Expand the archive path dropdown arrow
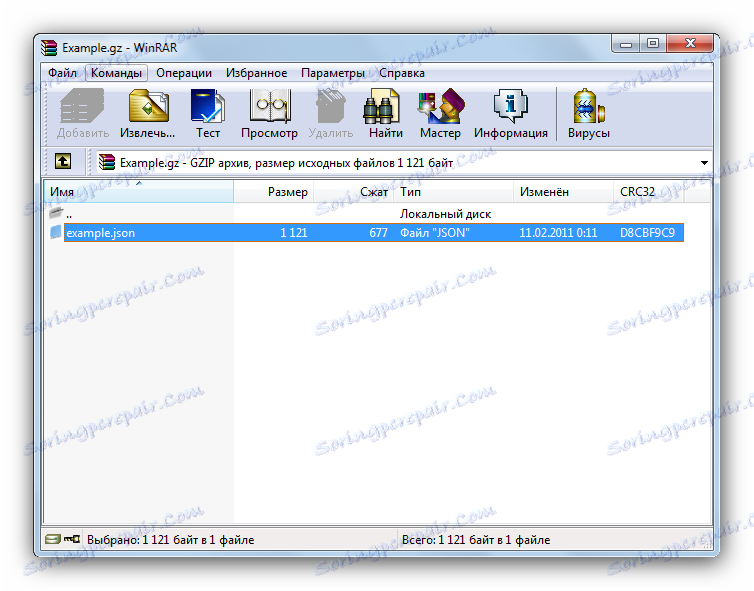754x591 pixels. [704, 163]
